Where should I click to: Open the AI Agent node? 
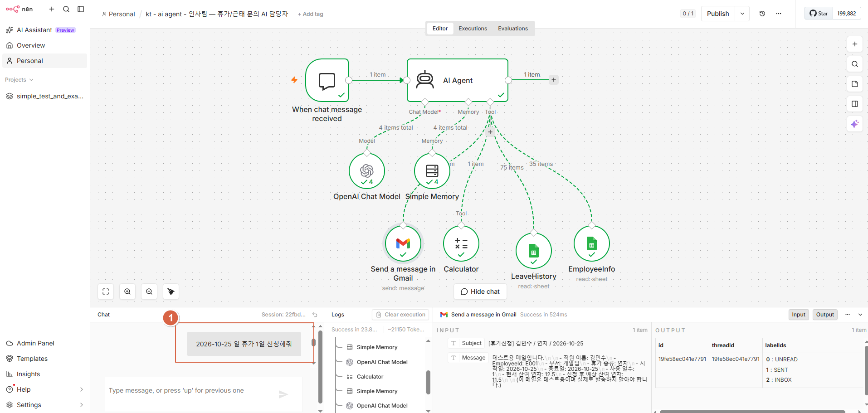pyautogui.click(x=458, y=80)
